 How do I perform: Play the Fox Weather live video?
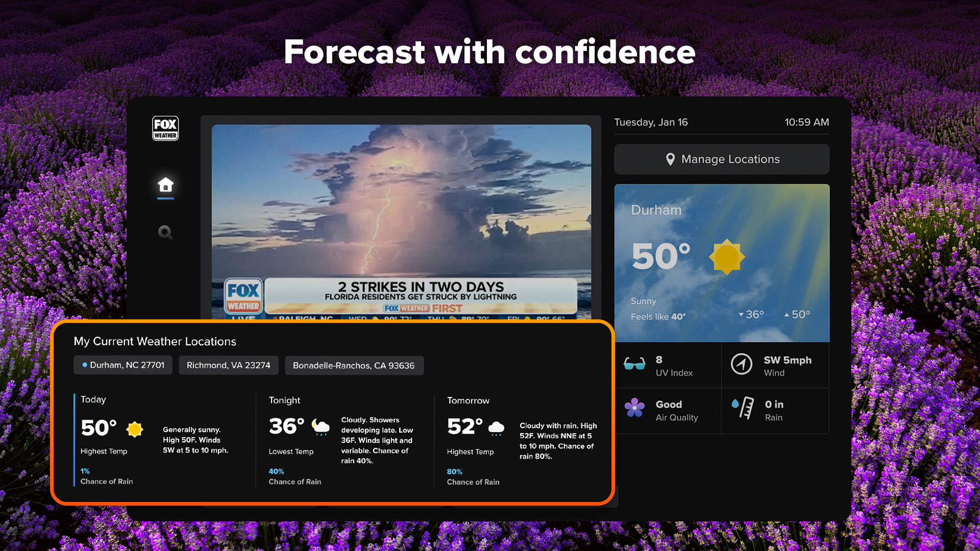point(401,214)
